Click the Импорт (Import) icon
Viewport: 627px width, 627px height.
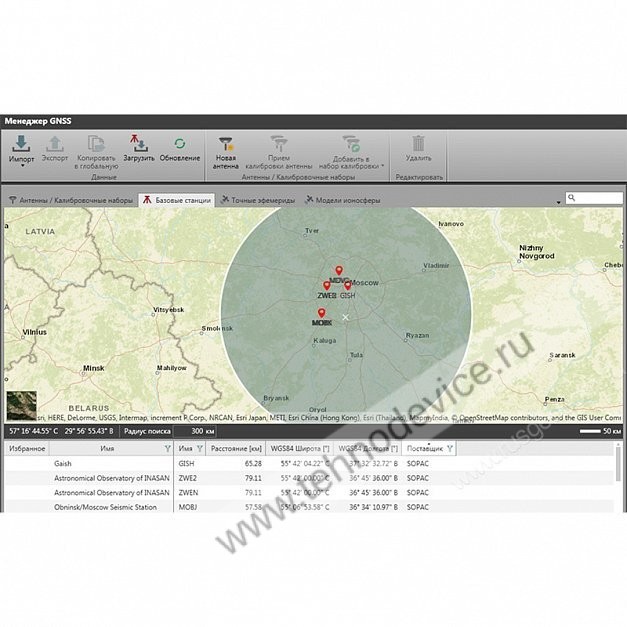click(20, 144)
